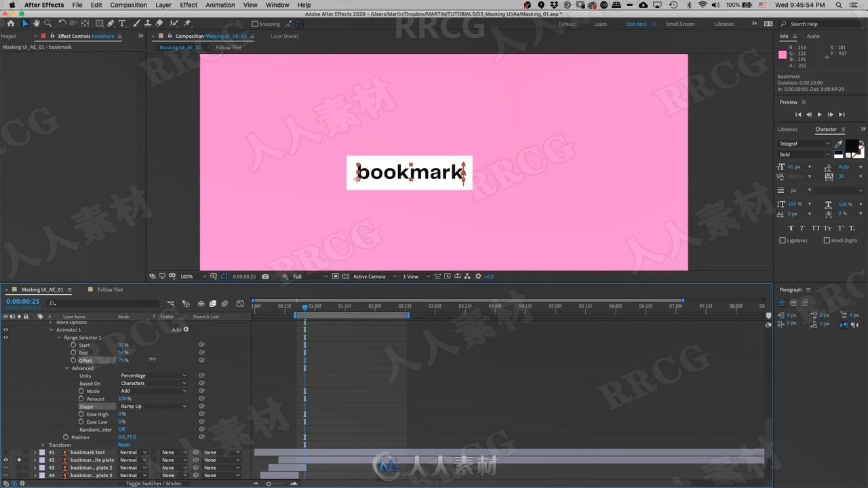
Task: Select the Rectangle shape tool
Action: coord(99,23)
